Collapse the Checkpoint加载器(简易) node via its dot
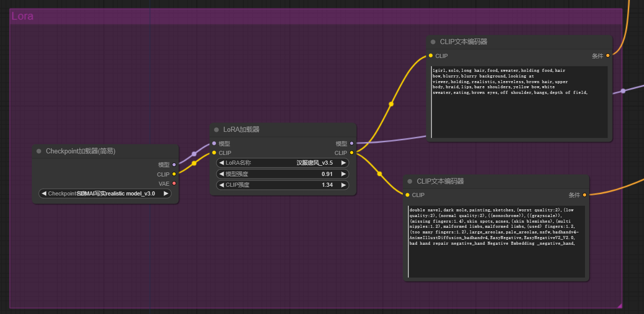Screen dimensions: 644x314 (x=38, y=151)
